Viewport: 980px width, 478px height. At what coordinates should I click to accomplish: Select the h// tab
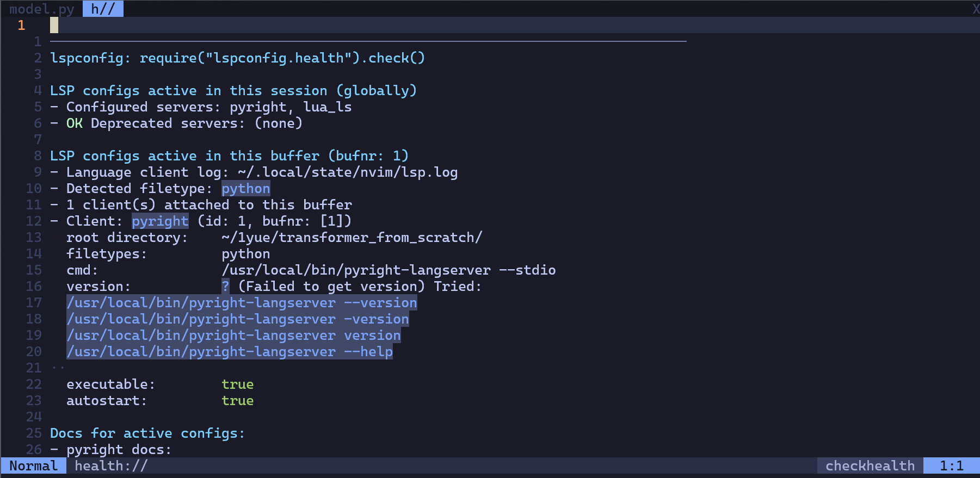point(103,9)
